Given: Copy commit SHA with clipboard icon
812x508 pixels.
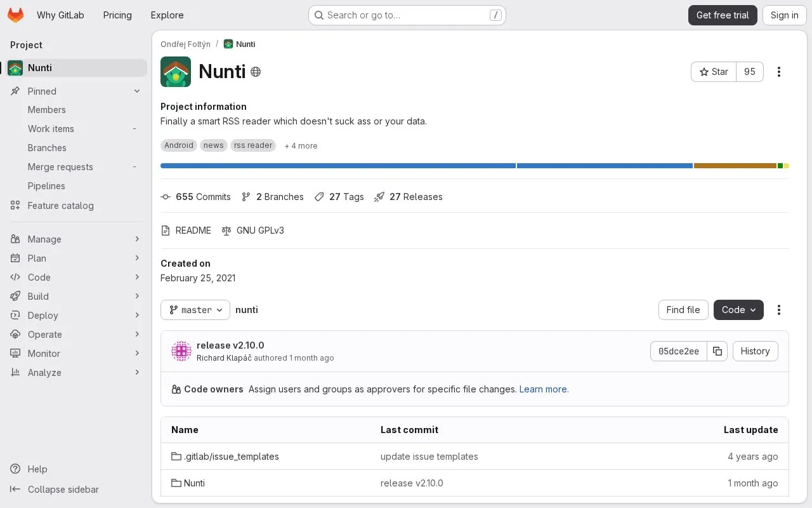Looking at the screenshot, I should pos(717,351).
